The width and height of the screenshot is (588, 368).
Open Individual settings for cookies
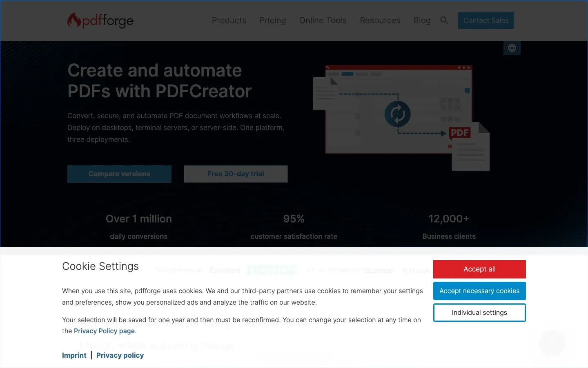point(479,312)
